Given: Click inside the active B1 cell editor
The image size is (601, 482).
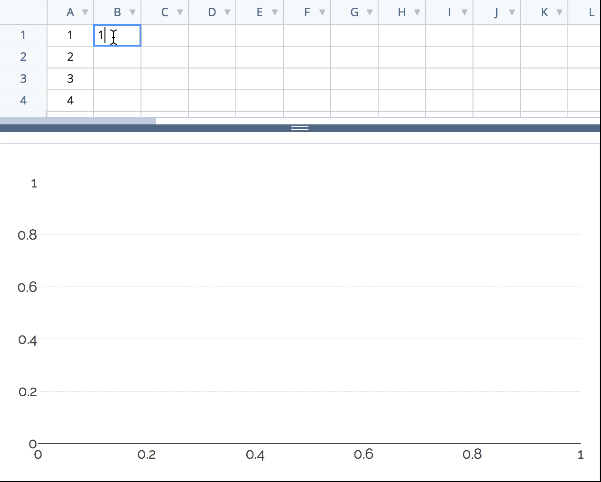Looking at the screenshot, I should coord(117,35).
